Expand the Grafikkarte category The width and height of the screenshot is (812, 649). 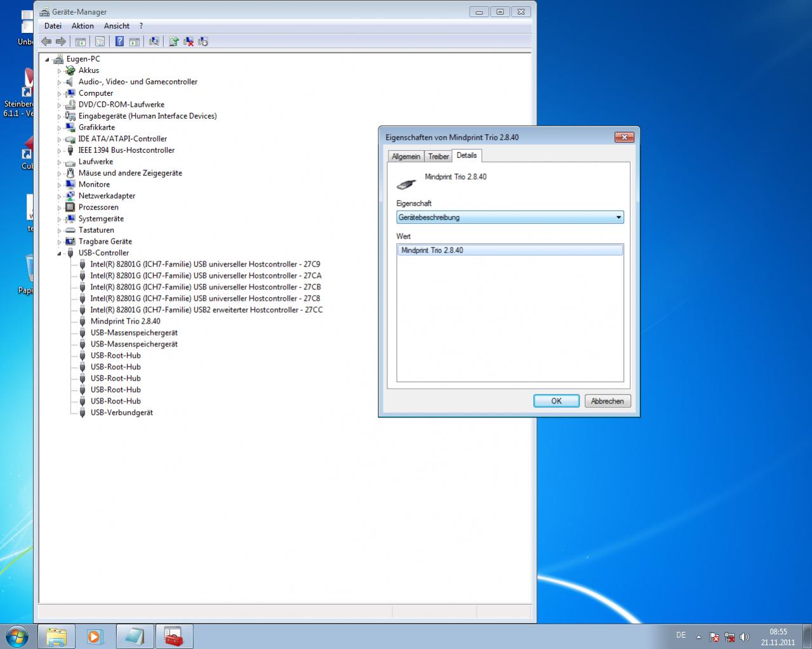tap(60, 128)
